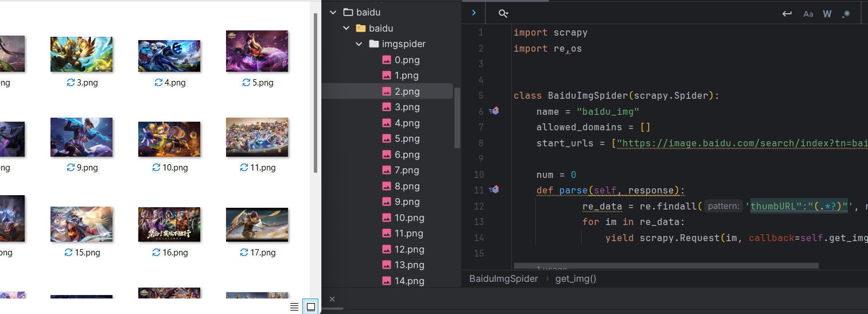The width and height of the screenshot is (868, 314).
Task: Select the 9.png thumbnail in Explorer
Action: pyautogui.click(x=81, y=137)
